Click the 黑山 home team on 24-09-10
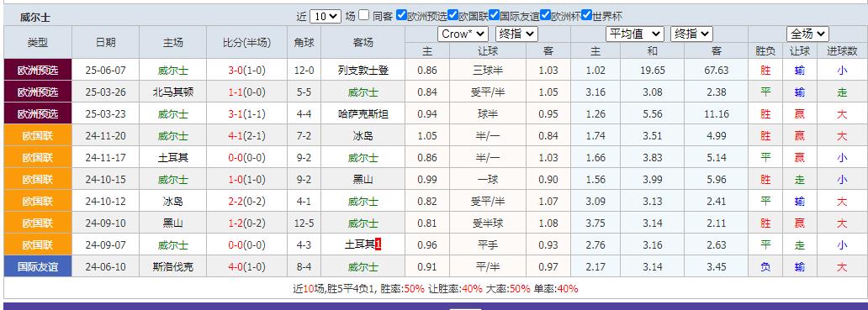Image resolution: width=868 pixels, height=310 pixels. tap(172, 223)
